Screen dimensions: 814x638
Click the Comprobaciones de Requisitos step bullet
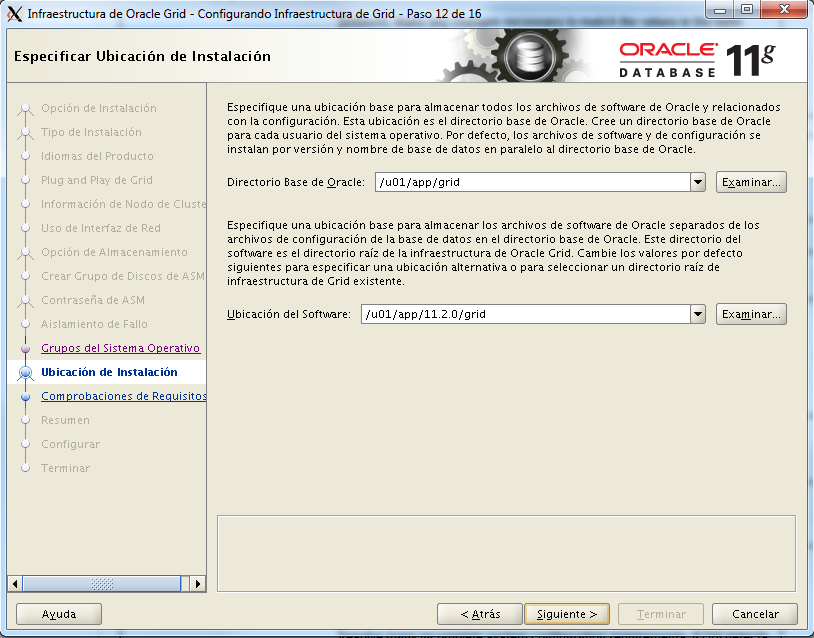25,396
